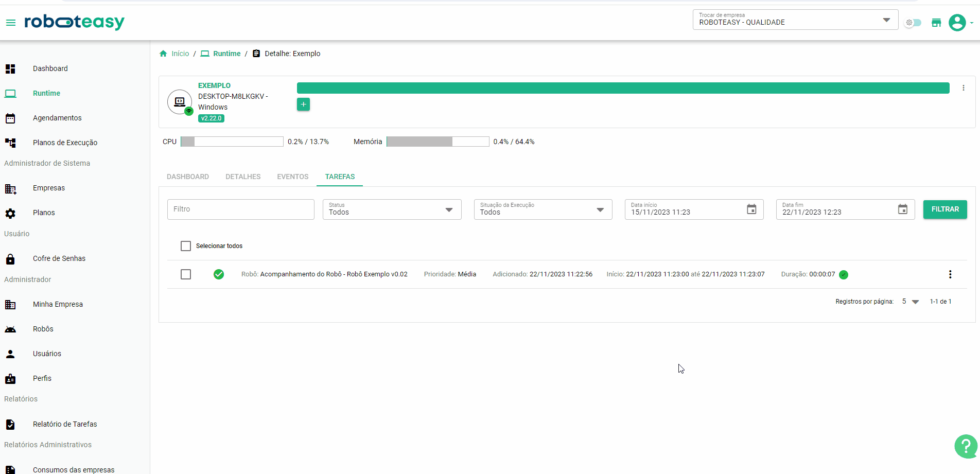The height and width of the screenshot is (474, 980).
Task: Go to Runtime breadcrumb link
Action: (226, 54)
